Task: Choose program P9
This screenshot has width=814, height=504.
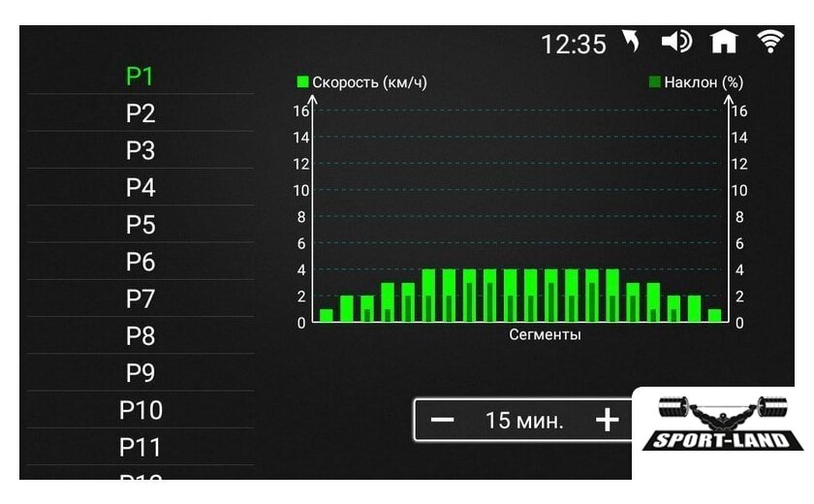Action: pyautogui.click(x=141, y=373)
